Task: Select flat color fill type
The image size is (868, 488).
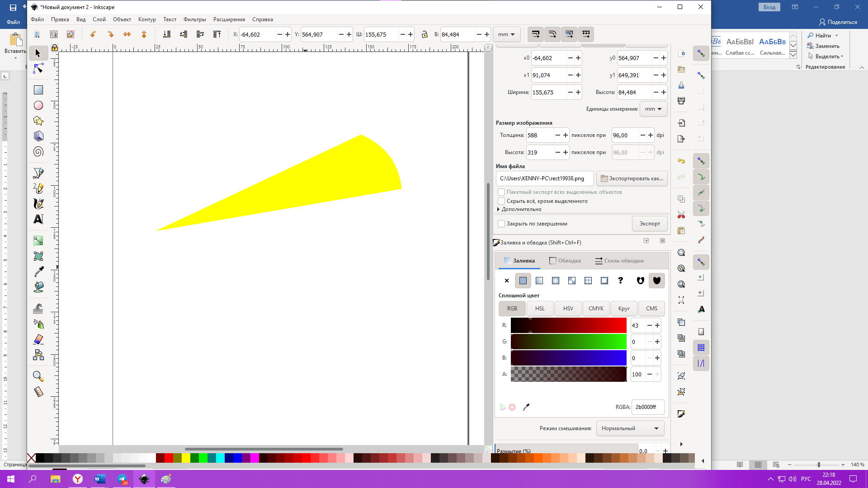Action: coord(523,281)
